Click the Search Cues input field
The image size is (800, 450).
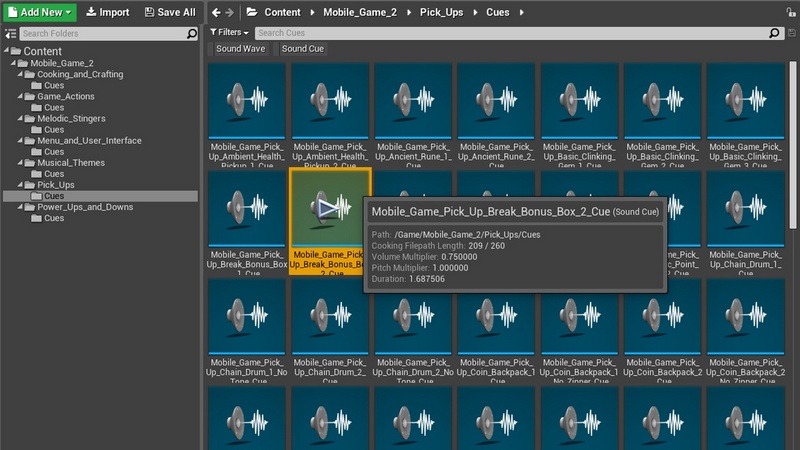point(500,33)
